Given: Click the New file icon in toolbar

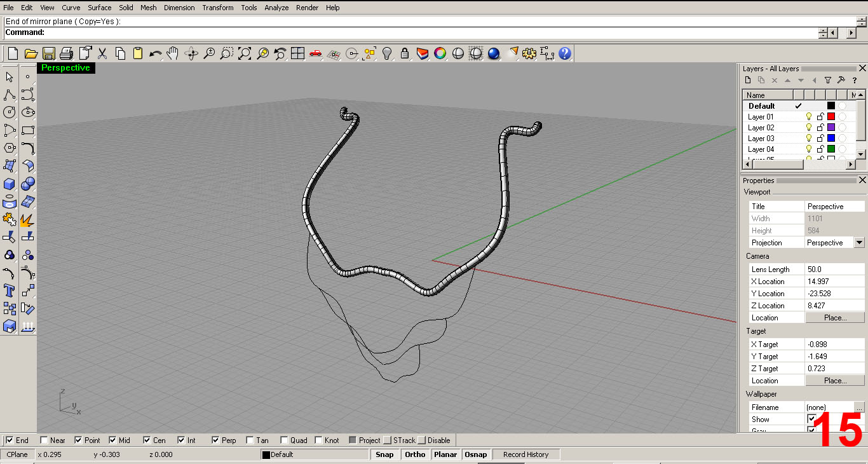Looking at the screenshot, I should coord(13,53).
